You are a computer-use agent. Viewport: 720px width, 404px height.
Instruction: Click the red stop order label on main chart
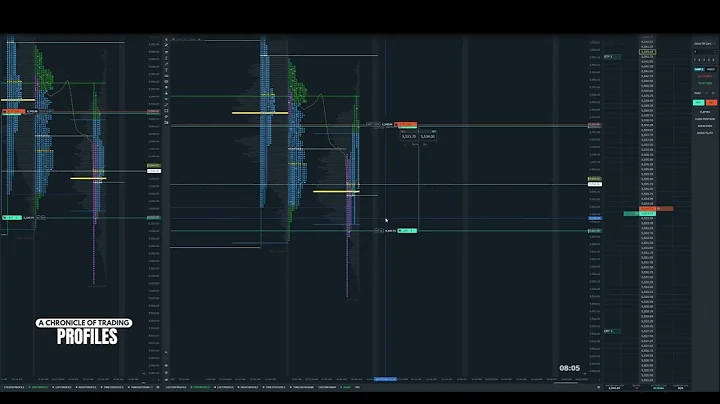pyautogui.click(x=405, y=124)
